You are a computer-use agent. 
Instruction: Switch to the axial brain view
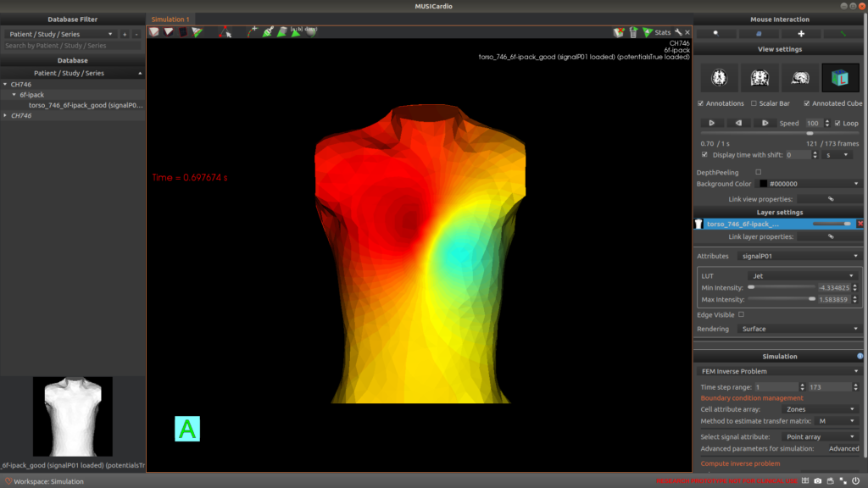(719, 78)
